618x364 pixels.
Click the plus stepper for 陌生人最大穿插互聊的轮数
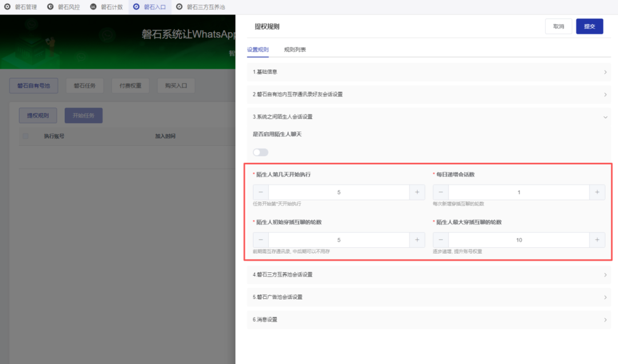click(597, 239)
